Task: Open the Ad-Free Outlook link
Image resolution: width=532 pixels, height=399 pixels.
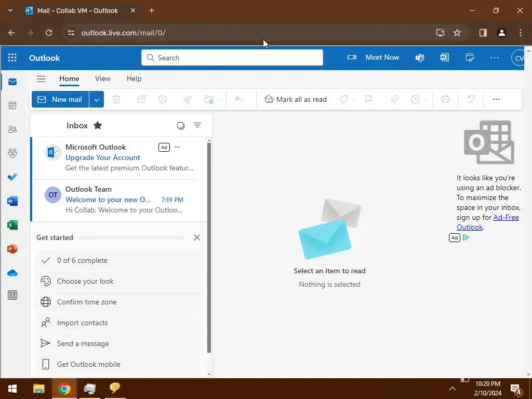Action: [487, 222]
